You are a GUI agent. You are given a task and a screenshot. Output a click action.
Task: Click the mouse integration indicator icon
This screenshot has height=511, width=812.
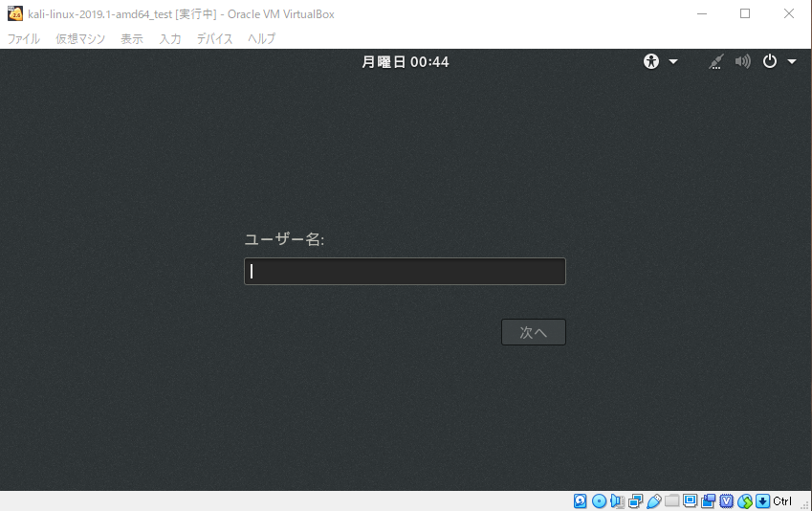coord(745,501)
